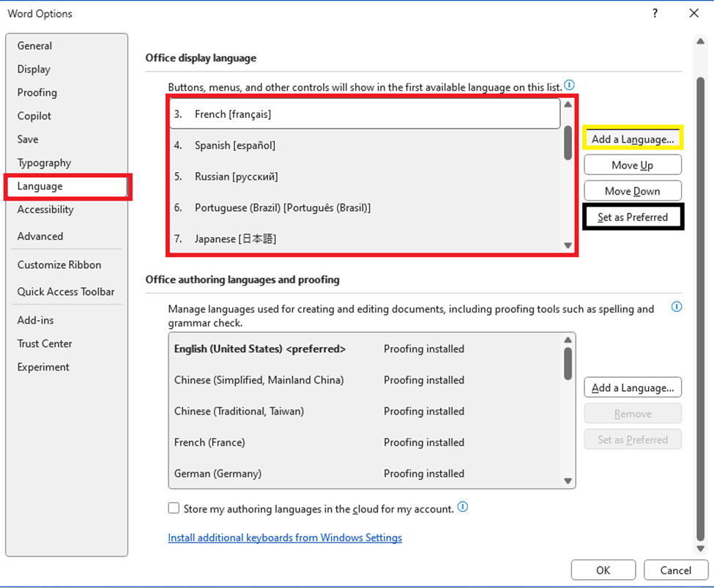Open Install additional keyboards from Windows Settings link
Image resolution: width=714 pixels, height=588 pixels.
285,538
